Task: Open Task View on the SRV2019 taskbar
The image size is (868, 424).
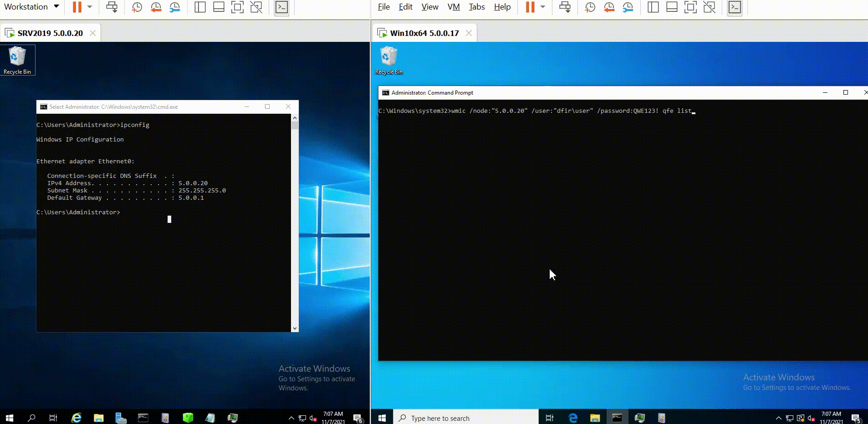Action: [53, 418]
